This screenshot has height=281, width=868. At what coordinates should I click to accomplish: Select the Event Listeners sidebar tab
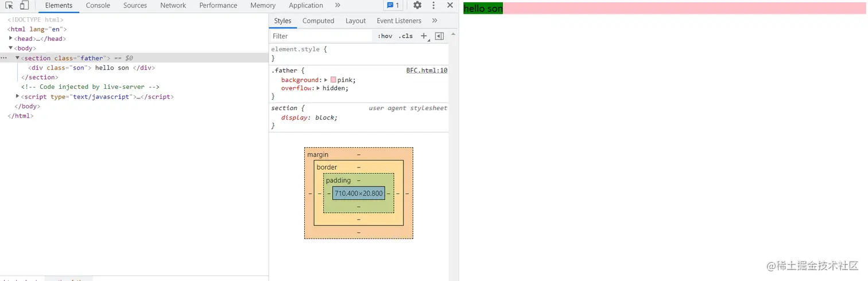(399, 21)
